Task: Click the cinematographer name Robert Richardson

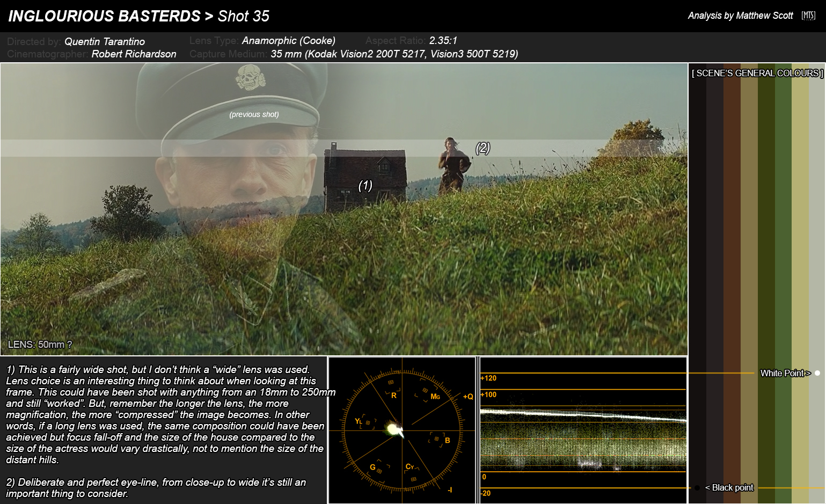Action: click(x=134, y=54)
